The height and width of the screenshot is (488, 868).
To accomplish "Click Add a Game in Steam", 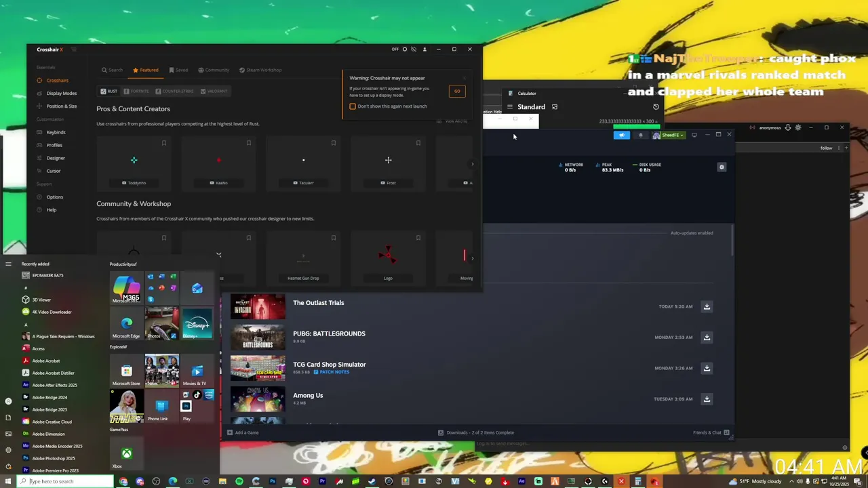I will click(x=243, y=432).
